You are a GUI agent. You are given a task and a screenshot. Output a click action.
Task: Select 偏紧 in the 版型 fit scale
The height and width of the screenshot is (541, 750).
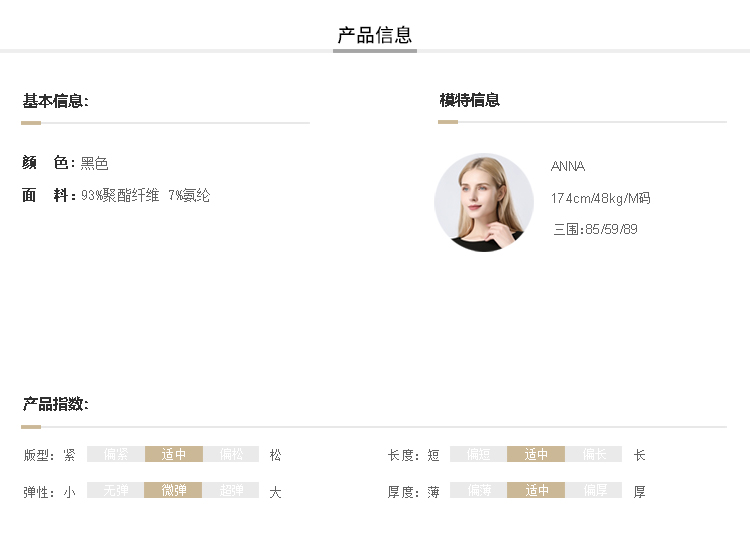click(116, 454)
